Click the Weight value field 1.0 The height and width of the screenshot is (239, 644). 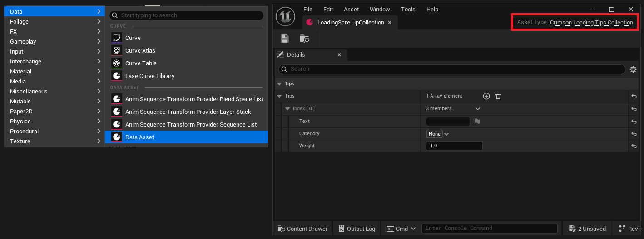[x=454, y=146]
